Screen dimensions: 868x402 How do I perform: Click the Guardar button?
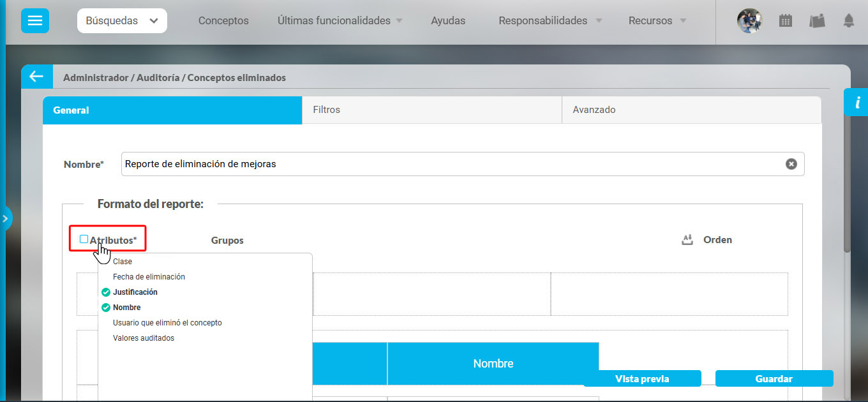[x=774, y=378]
